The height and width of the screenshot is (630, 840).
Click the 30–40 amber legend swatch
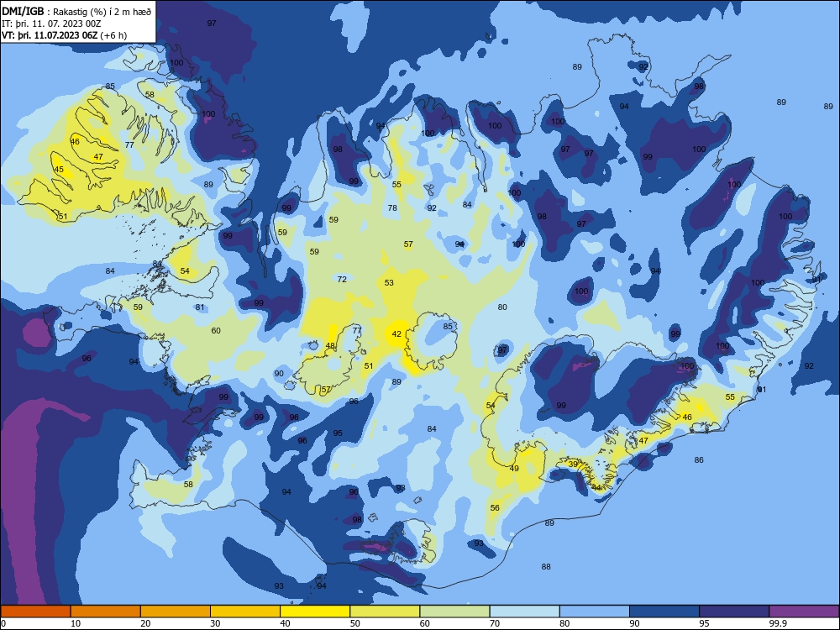pos(245,612)
